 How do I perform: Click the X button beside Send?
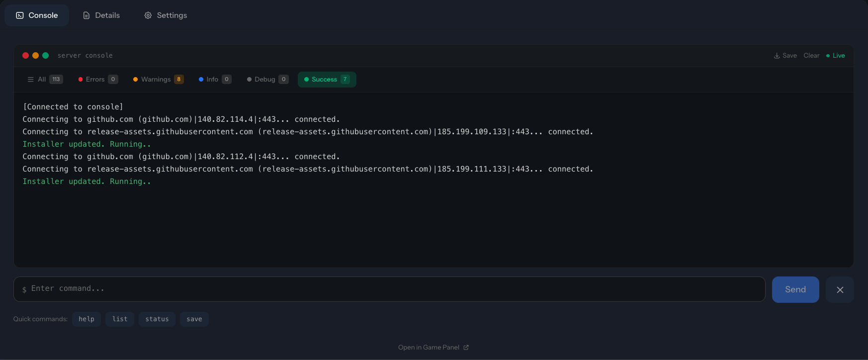pos(840,289)
